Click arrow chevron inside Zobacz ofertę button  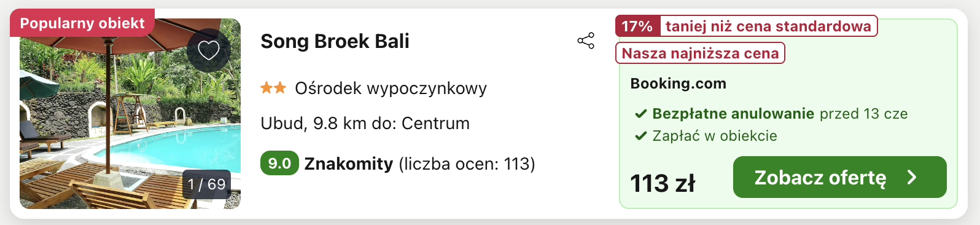coord(912,178)
